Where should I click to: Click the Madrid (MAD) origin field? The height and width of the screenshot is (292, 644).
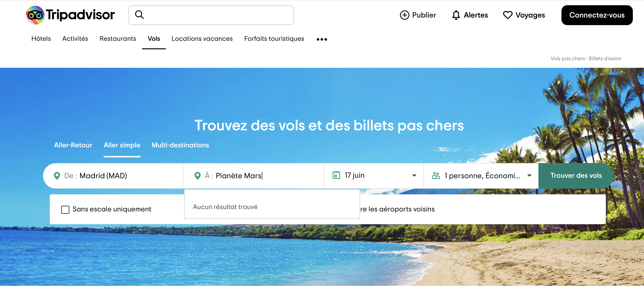click(113, 176)
